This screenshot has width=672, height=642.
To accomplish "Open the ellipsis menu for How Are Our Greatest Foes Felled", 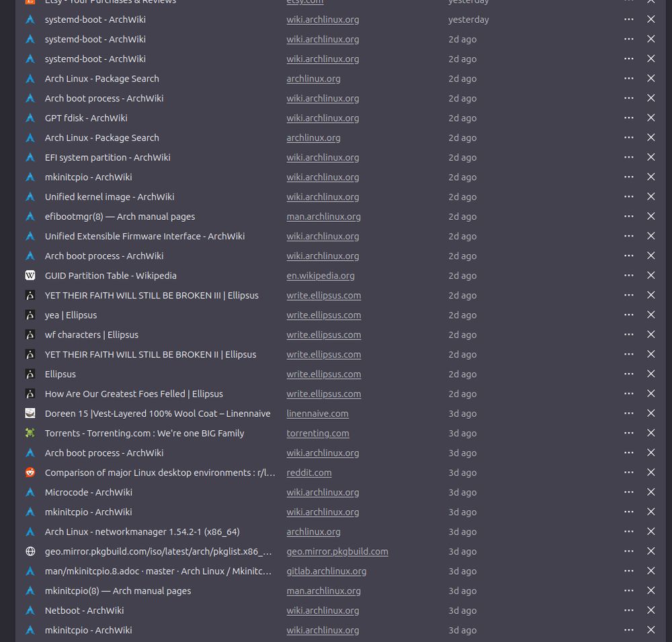I will pyautogui.click(x=629, y=394).
